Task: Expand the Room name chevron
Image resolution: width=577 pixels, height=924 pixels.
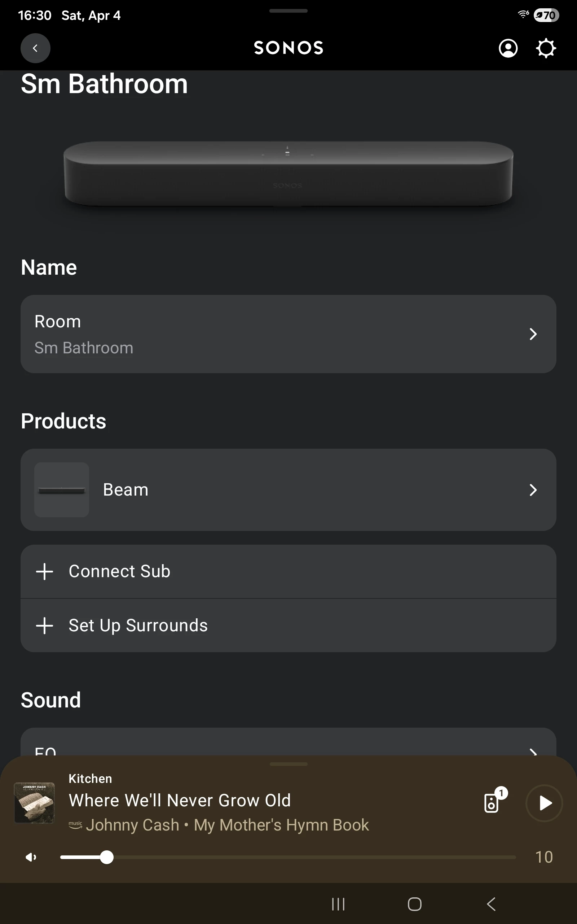Action: point(533,334)
